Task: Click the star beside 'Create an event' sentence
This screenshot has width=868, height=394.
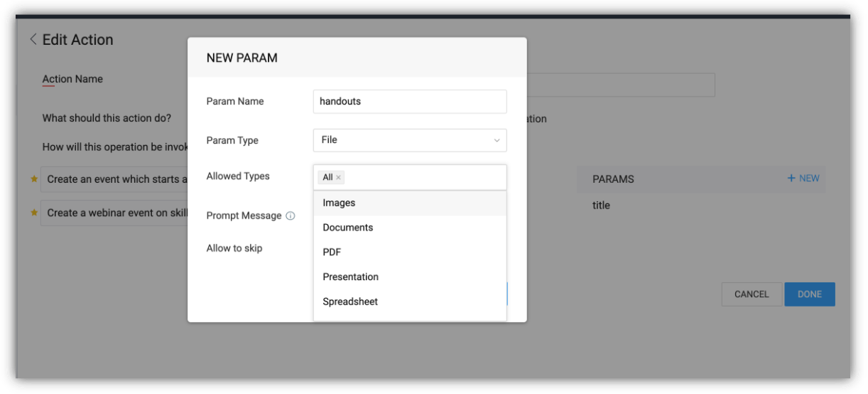Action: tap(33, 179)
